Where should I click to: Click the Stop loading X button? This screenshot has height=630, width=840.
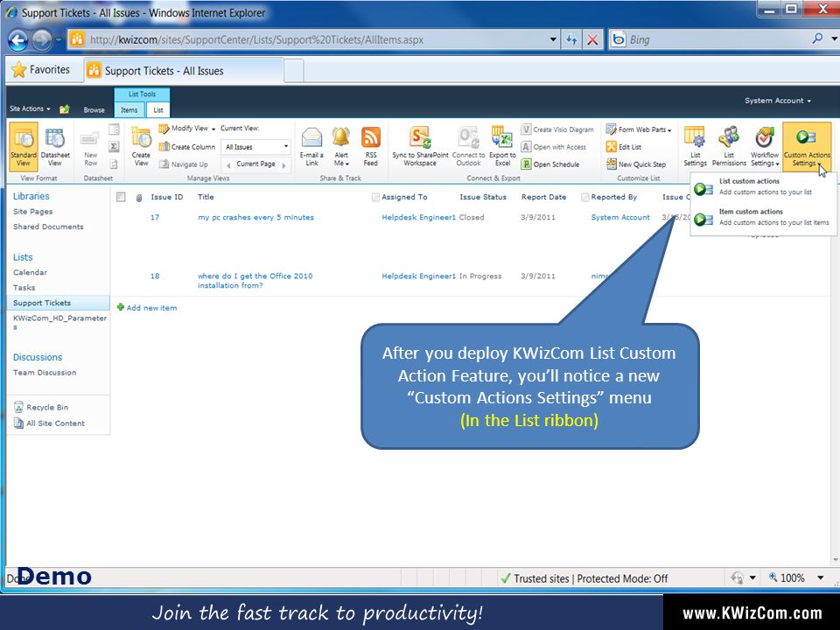coord(592,39)
